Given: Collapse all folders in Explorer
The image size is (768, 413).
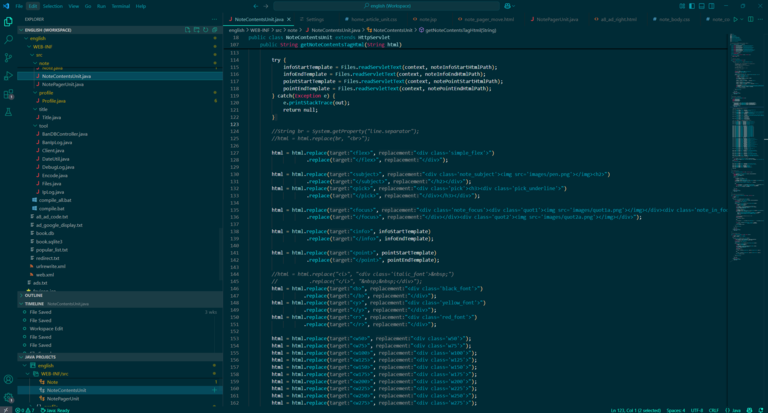Looking at the screenshot, I should pyautogui.click(x=215, y=30).
